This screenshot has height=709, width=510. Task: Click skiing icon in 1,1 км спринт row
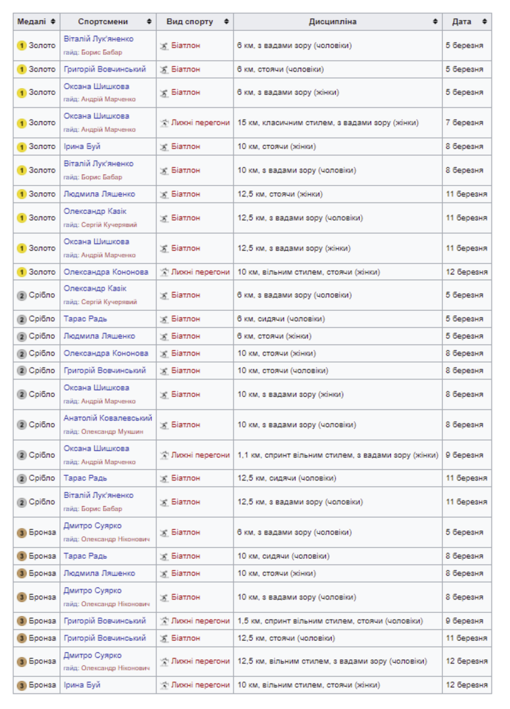(164, 455)
